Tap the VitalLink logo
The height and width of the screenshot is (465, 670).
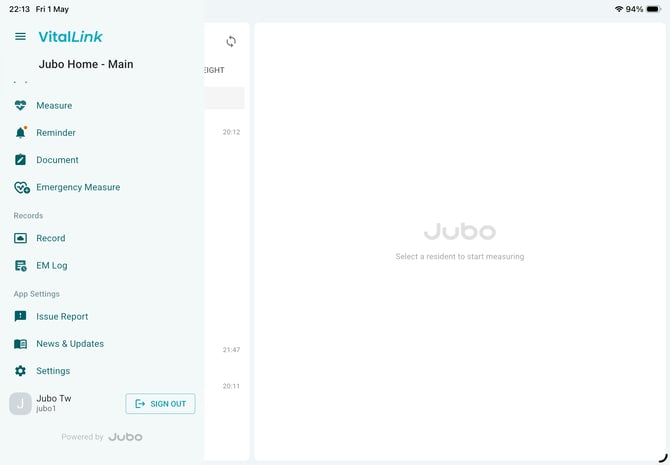(71, 37)
